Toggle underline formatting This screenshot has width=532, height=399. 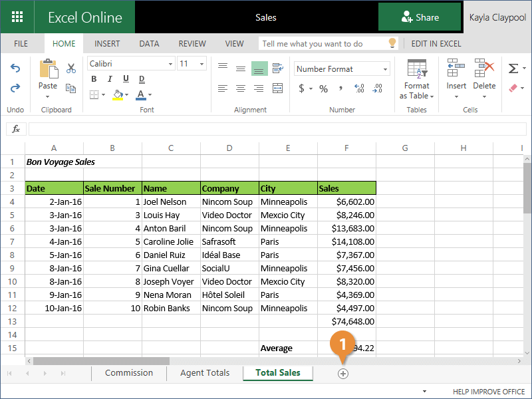click(x=124, y=79)
